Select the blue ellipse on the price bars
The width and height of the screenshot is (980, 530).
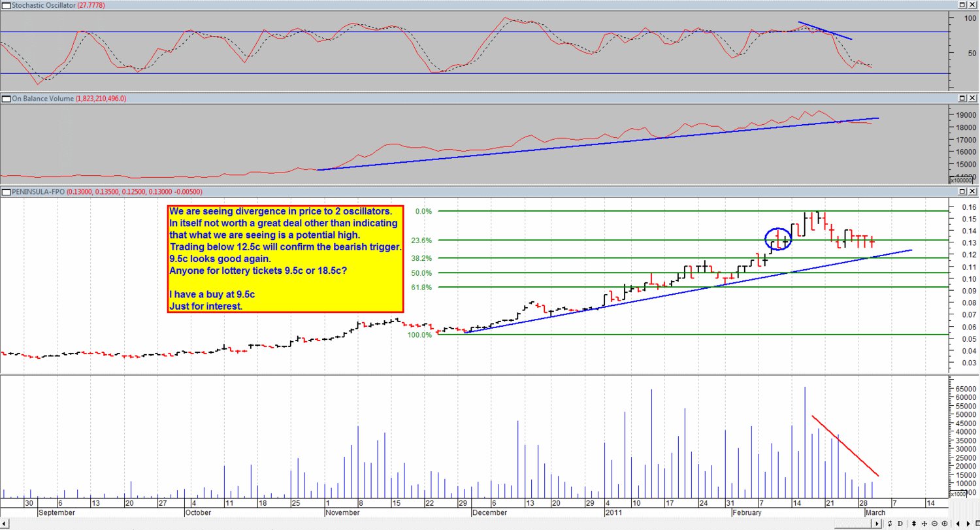[778, 239]
